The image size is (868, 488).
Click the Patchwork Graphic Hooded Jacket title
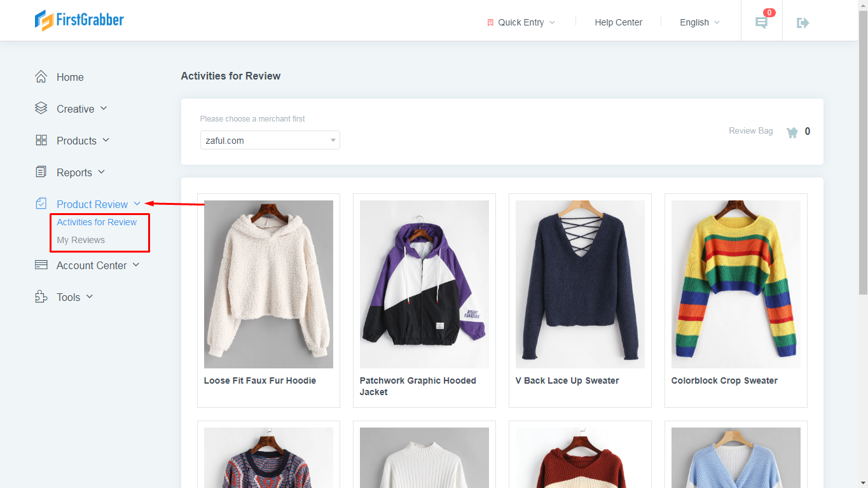[418, 386]
